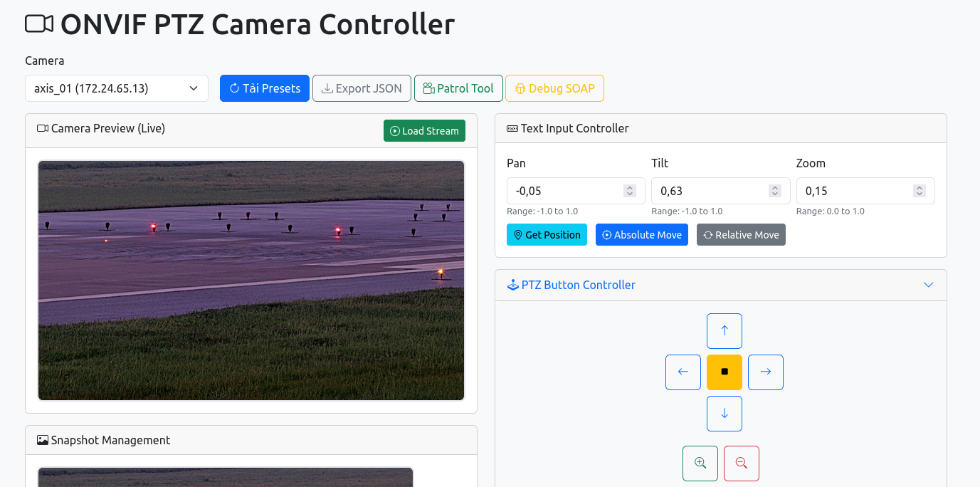The image size is (980, 487).
Task: Click the Camera Preview header camera icon
Action: (43, 129)
